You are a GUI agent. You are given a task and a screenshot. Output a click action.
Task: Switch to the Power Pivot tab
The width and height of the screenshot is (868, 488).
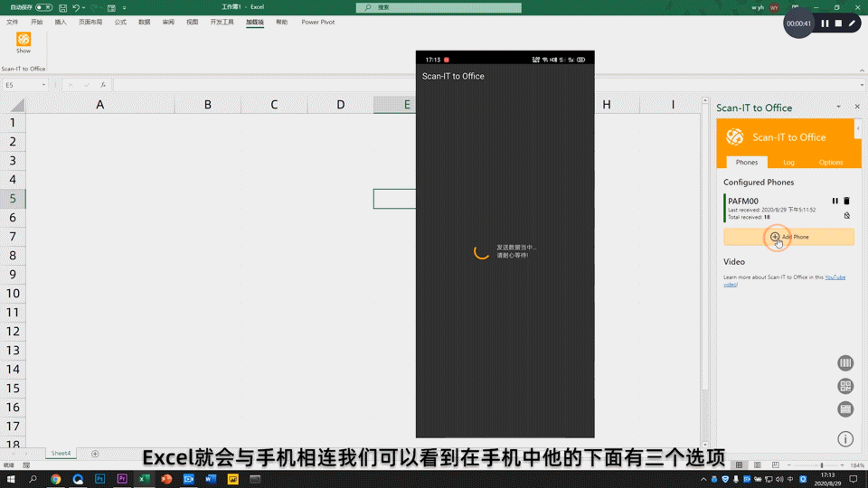point(317,22)
